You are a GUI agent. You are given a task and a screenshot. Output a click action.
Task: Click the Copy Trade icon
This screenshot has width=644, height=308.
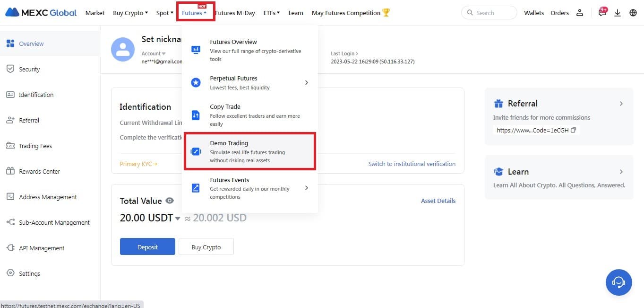tap(196, 115)
